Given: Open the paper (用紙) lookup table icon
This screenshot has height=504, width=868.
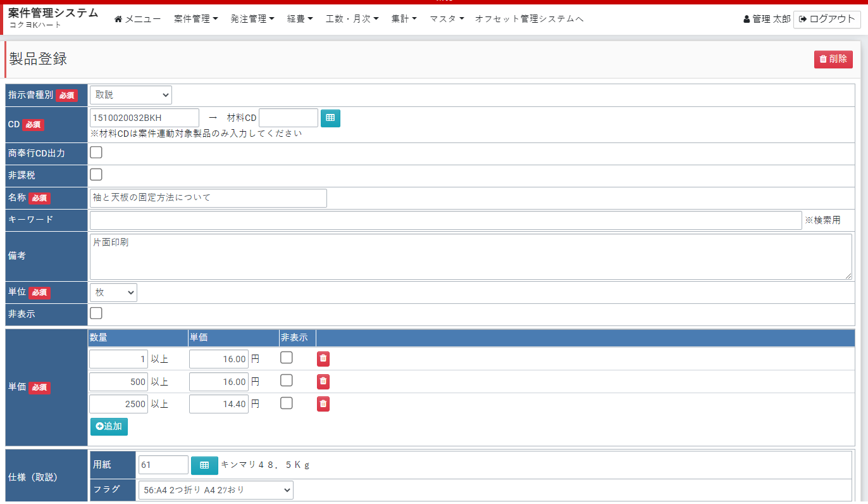Looking at the screenshot, I should tap(204, 465).
